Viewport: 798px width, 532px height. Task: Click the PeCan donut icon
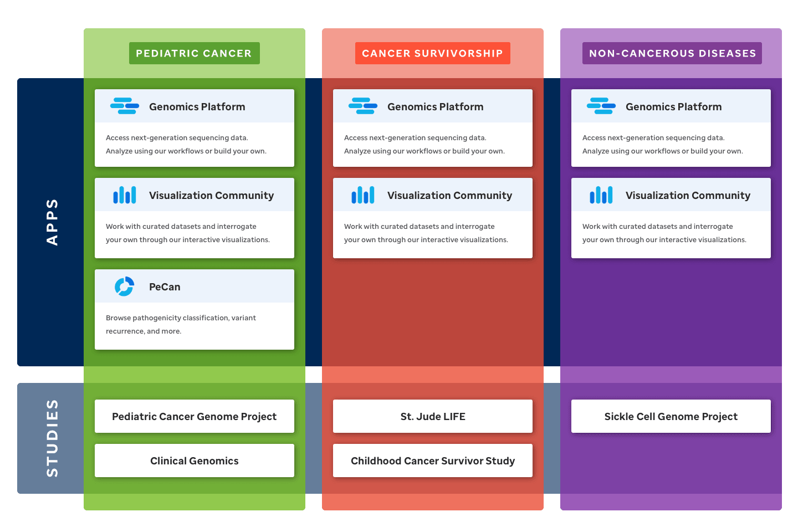point(125,287)
